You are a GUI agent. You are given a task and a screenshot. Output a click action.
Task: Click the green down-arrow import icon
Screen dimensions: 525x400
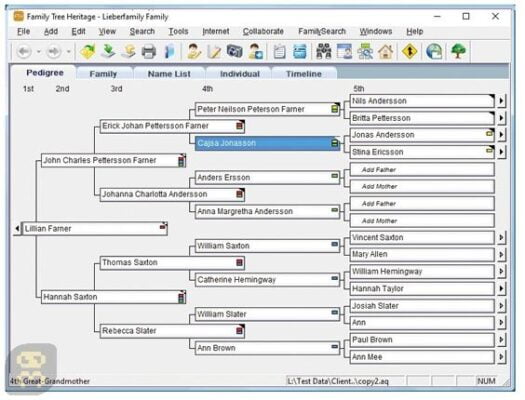pos(108,52)
